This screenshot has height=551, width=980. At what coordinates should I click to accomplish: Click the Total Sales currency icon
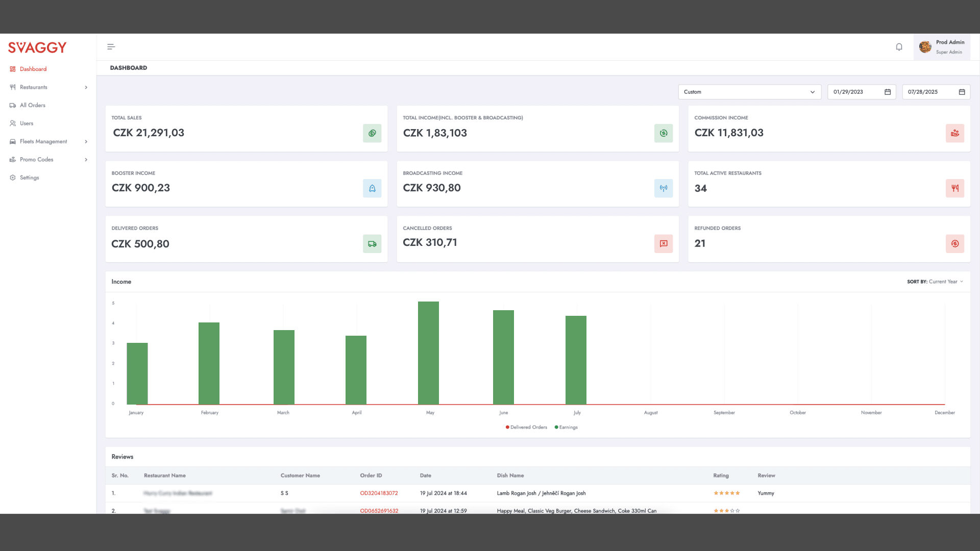point(372,133)
